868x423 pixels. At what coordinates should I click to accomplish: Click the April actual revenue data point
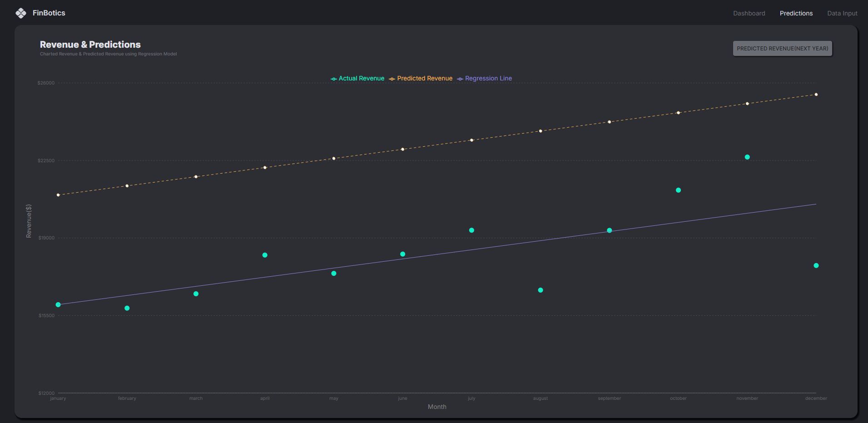coord(265,255)
